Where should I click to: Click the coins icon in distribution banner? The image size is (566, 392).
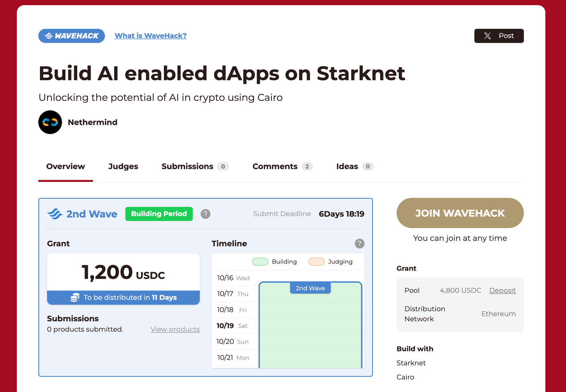(x=75, y=298)
